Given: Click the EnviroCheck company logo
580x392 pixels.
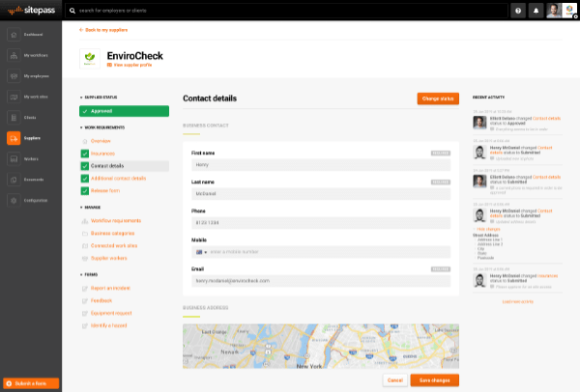Looking at the screenshot, I should (90, 59).
